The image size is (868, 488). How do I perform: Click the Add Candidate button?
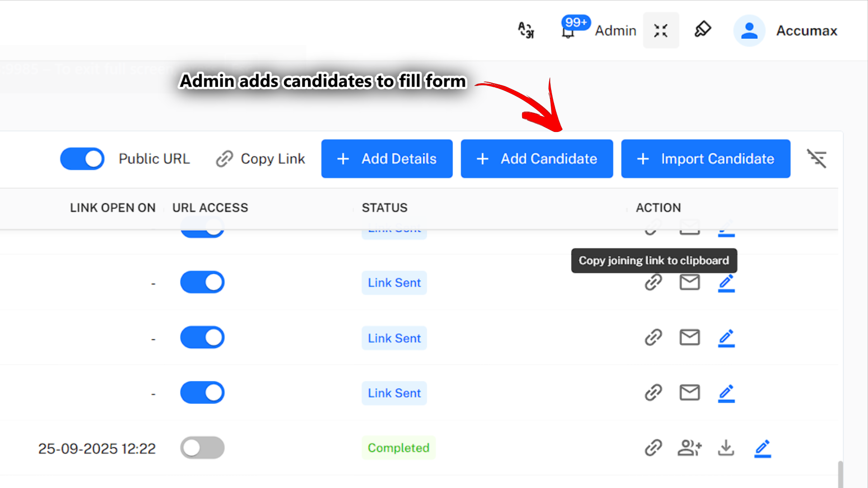537,159
